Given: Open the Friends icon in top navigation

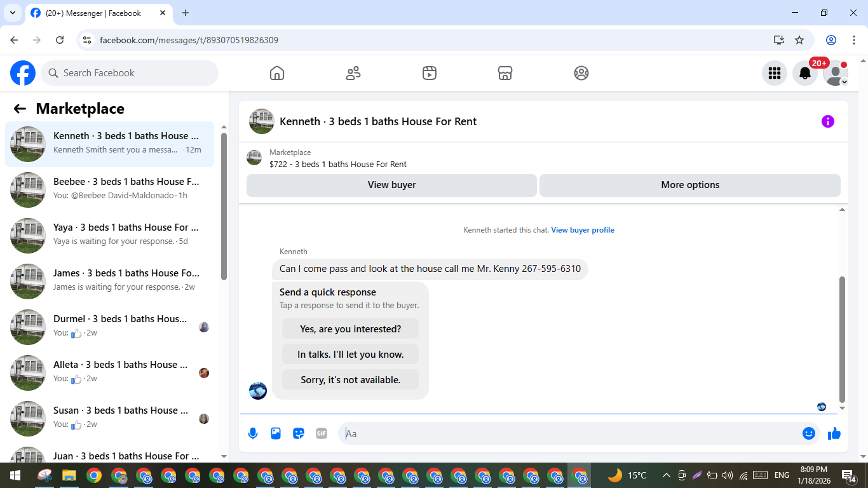Looking at the screenshot, I should (353, 73).
